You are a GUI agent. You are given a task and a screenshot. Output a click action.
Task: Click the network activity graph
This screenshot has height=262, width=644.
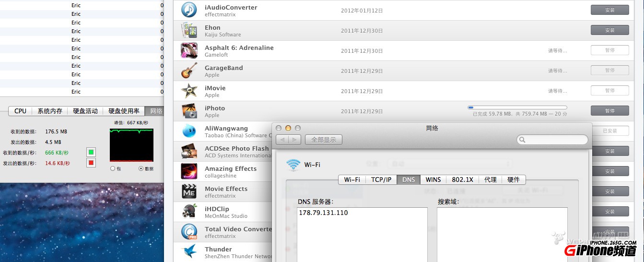tap(131, 145)
